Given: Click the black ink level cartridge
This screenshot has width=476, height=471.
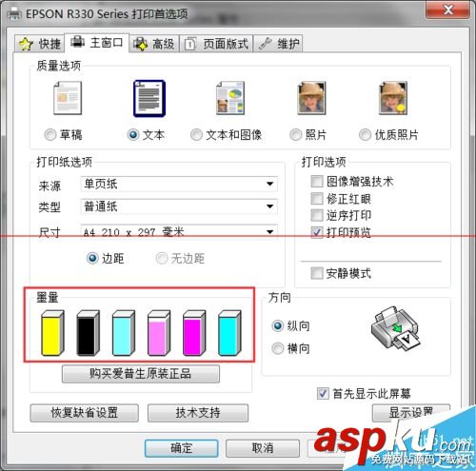Looking at the screenshot, I should coord(88,333).
